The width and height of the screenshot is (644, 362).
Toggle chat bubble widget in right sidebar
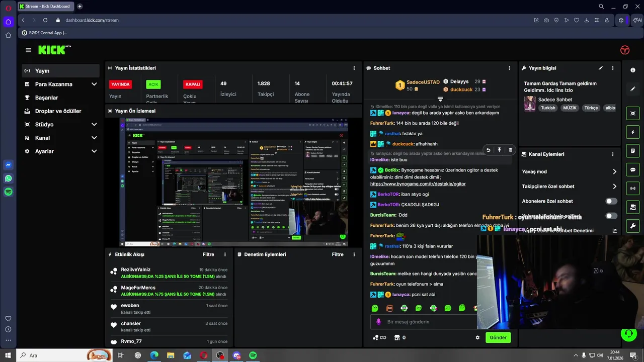tap(633, 169)
